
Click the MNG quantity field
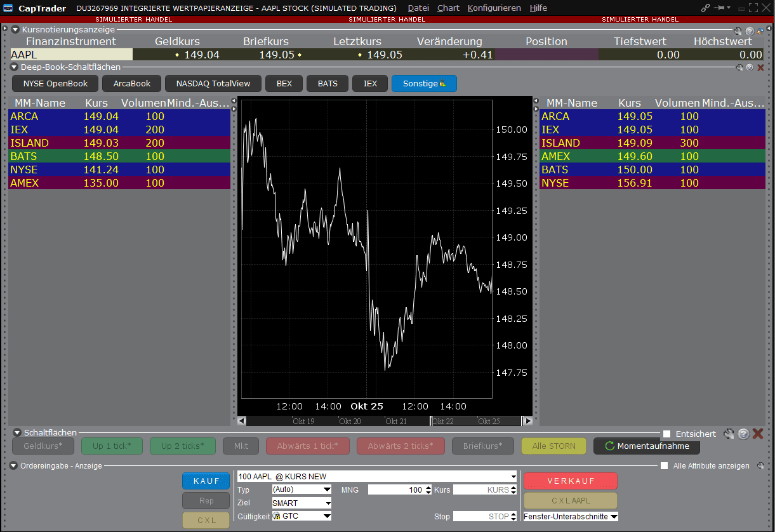click(x=395, y=489)
